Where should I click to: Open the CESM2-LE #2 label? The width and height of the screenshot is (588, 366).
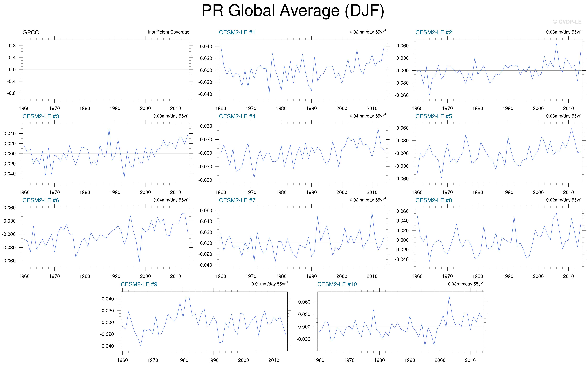tap(433, 32)
